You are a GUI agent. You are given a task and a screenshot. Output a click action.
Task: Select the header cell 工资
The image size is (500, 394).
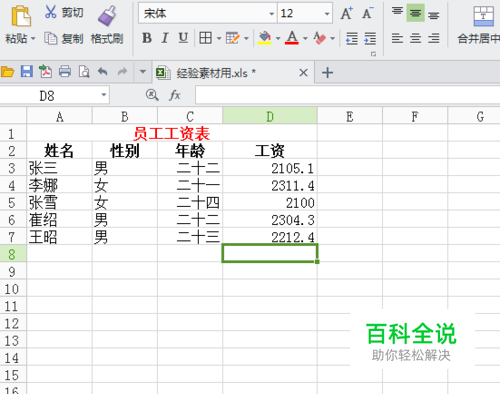coord(270,151)
